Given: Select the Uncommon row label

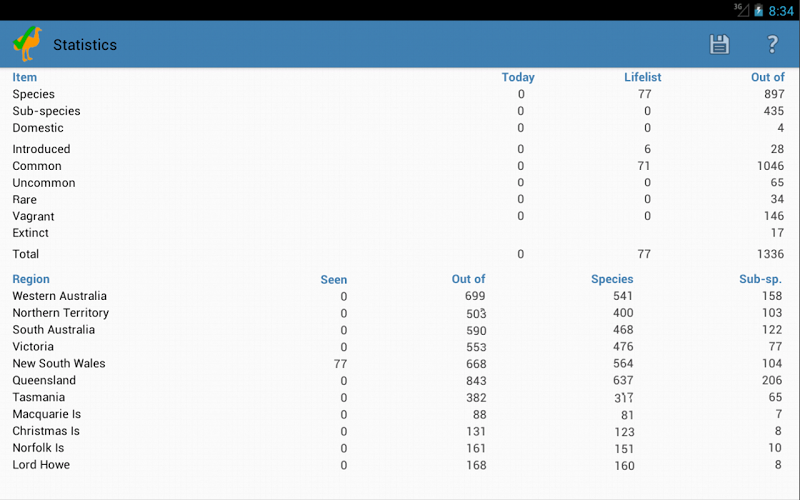Looking at the screenshot, I should pos(44,183).
